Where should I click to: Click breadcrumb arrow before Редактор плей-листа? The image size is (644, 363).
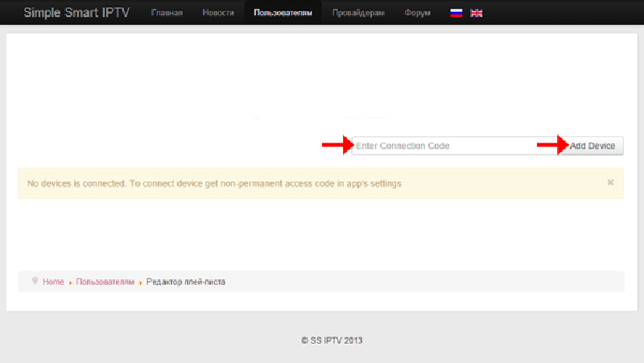(141, 283)
